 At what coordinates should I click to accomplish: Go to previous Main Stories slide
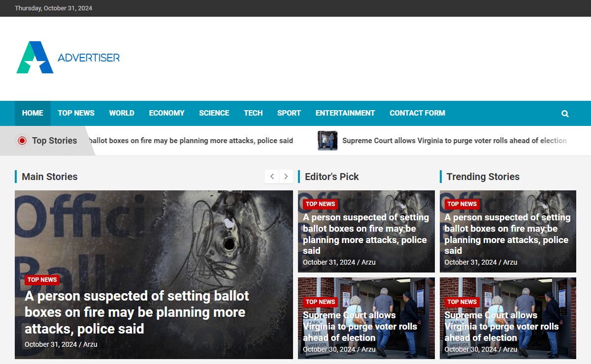tap(272, 177)
